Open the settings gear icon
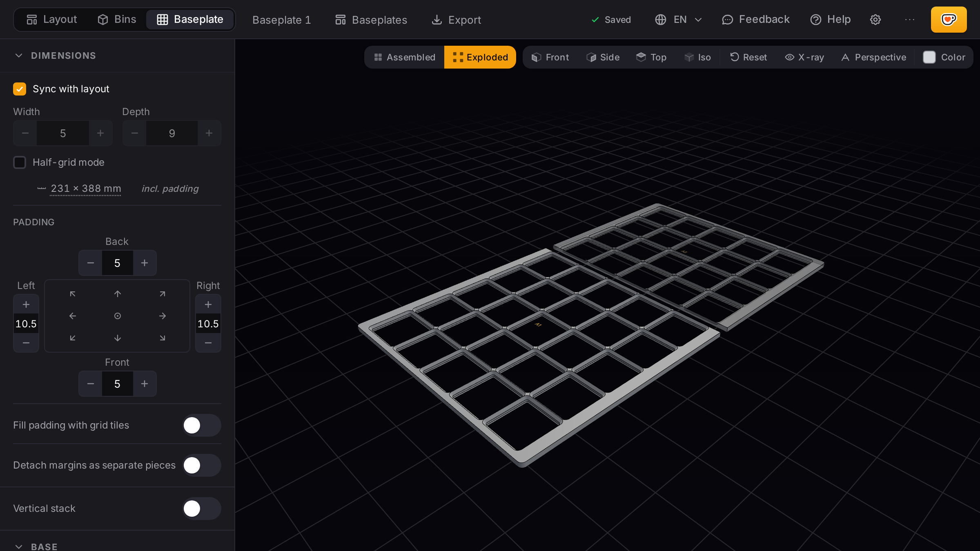The height and width of the screenshot is (551, 980). [x=875, y=20]
